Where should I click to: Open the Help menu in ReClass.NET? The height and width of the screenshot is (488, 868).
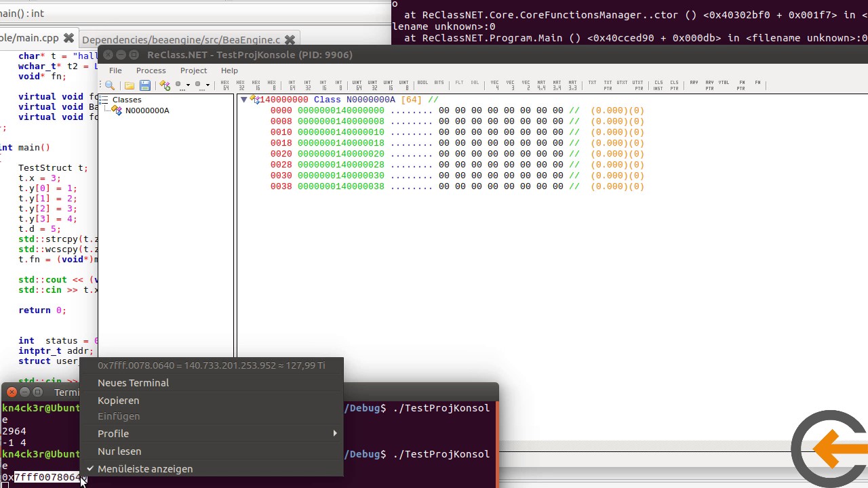pyautogui.click(x=229, y=70)
